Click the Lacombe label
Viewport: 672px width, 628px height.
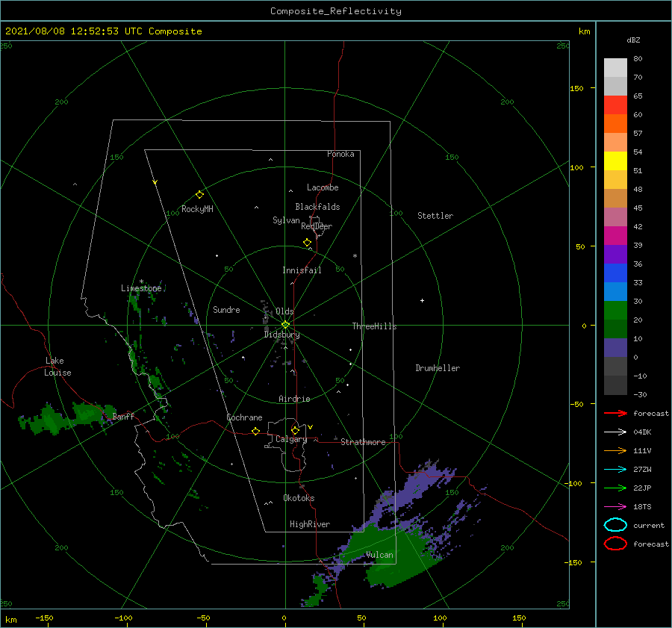coord(323,187)
